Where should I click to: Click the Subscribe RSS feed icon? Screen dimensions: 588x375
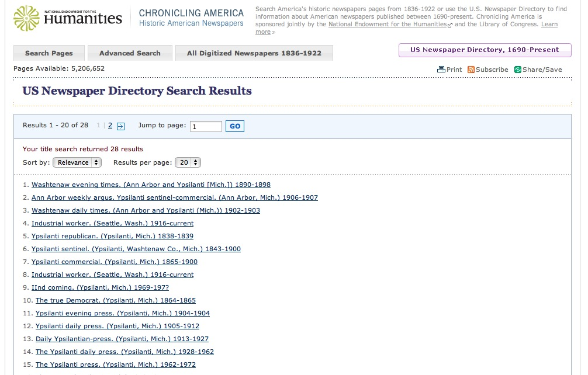tap(471, 70)
